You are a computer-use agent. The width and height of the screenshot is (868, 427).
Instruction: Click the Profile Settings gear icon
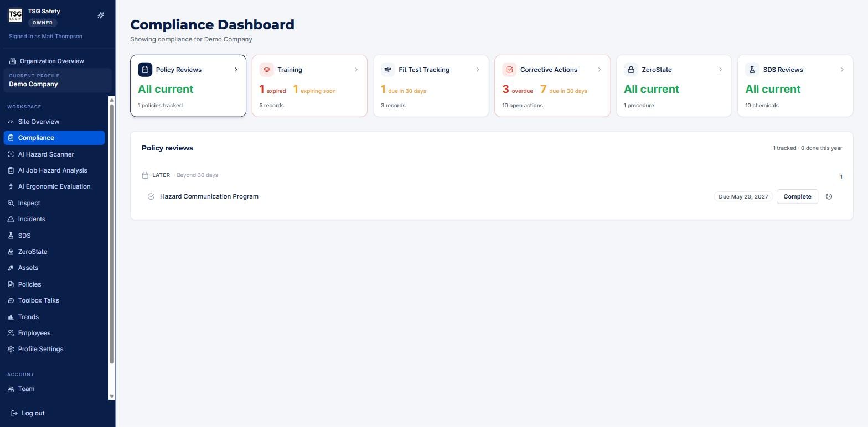click(11, 349)
